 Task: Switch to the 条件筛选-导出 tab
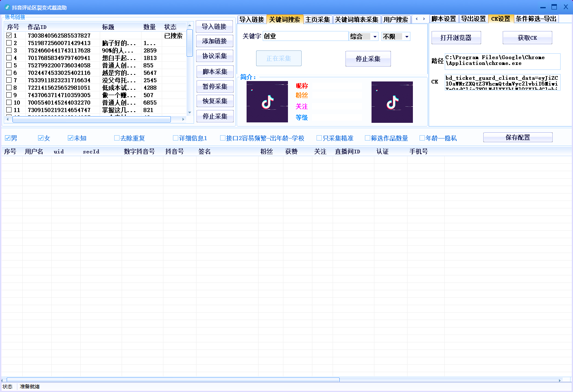[x=536, y=19]
